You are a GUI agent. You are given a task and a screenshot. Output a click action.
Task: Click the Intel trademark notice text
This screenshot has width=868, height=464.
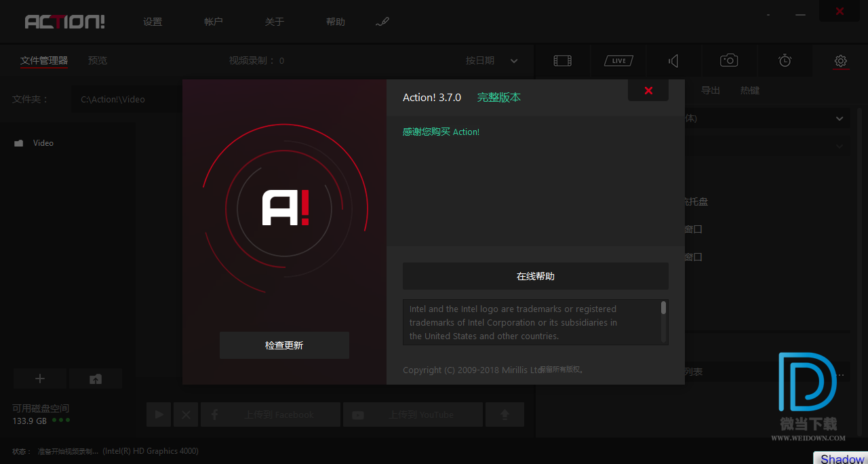513,322
